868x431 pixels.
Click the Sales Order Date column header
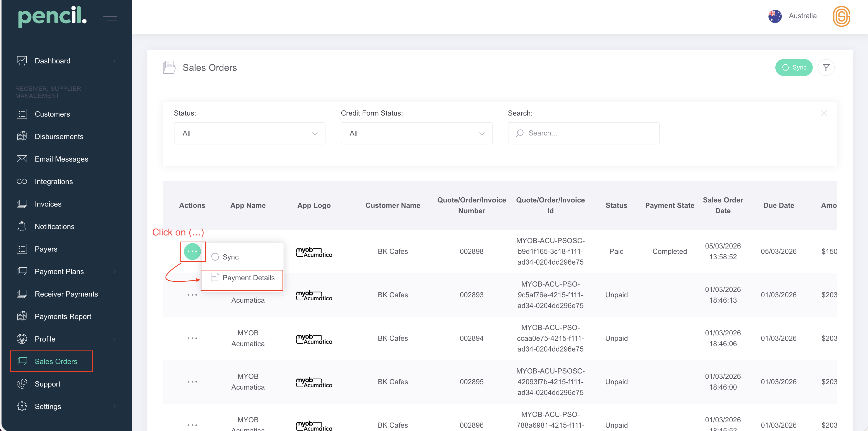(x=723, y=205)
